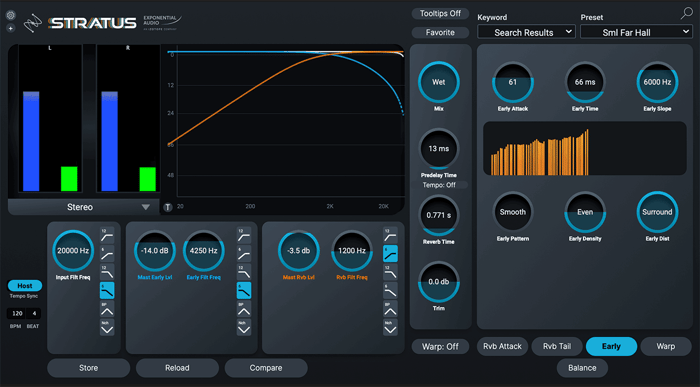The width and height of the screenshot is (700, 387).
Task: Click the Input Filt Freq 20000 Hz knob
Action: pos(73,251)
